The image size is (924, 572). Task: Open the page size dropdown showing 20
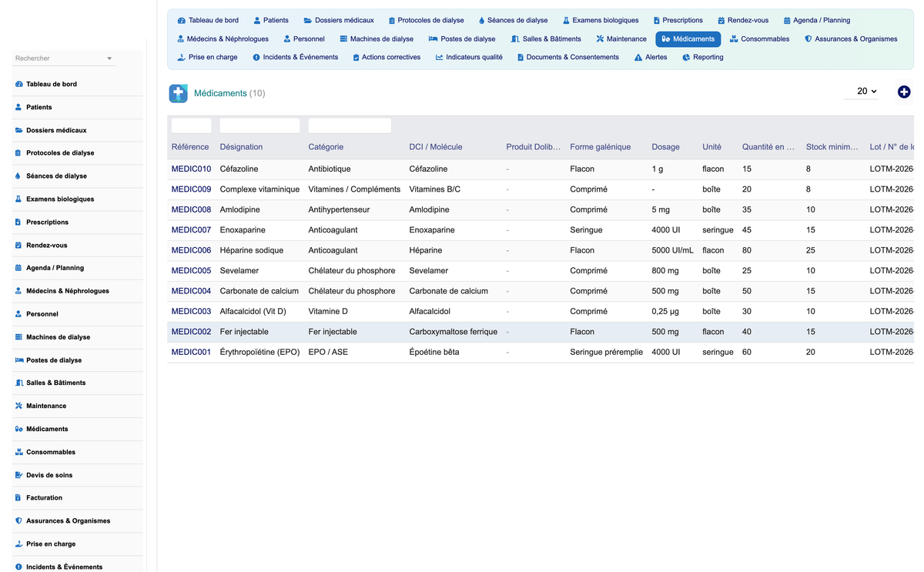coord(861,92)
